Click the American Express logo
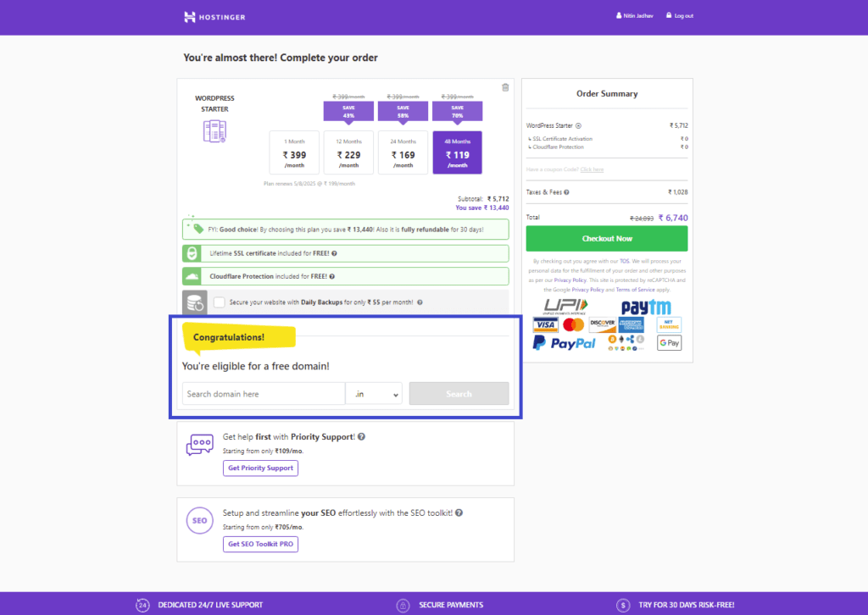Image resolution: width=868 pixels, height=615 pixels. point(631,324)
